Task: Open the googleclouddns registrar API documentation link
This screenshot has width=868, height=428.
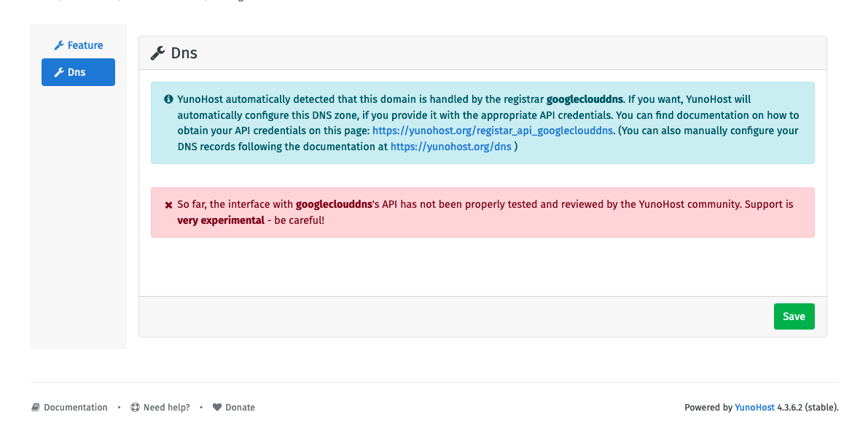Action: 492,131
